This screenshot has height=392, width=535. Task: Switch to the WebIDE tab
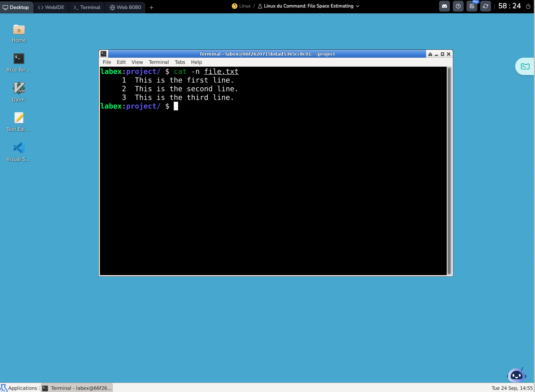51,7
